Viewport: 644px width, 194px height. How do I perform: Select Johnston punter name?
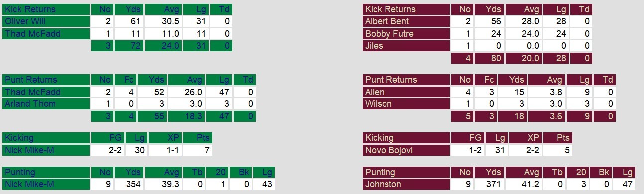click(x=382, y=184)
